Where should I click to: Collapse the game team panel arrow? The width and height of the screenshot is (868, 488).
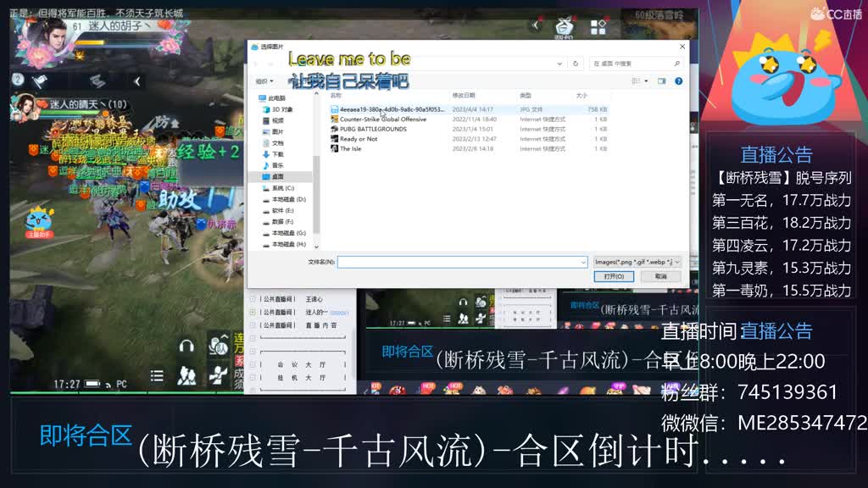[136, 82]
